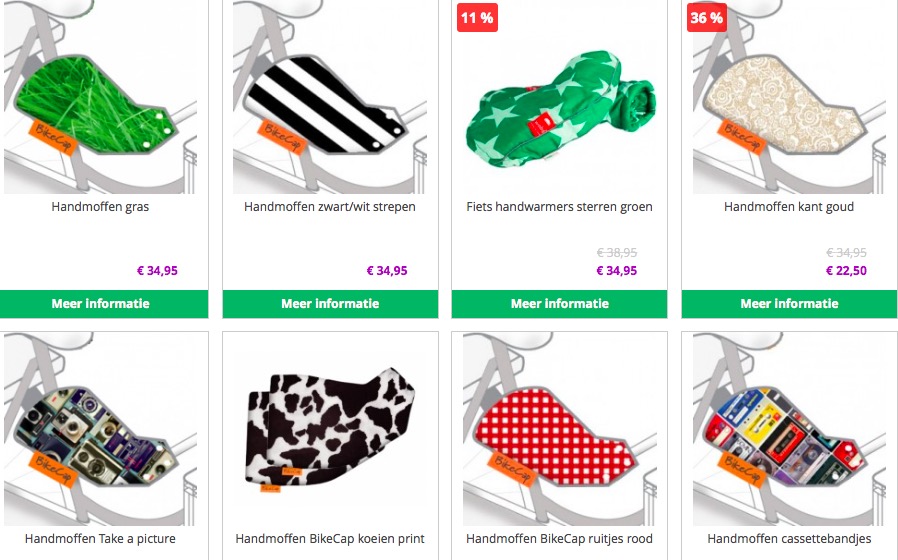Click Meer informatie for zwart/wit strepen

[x=330, y=303]
